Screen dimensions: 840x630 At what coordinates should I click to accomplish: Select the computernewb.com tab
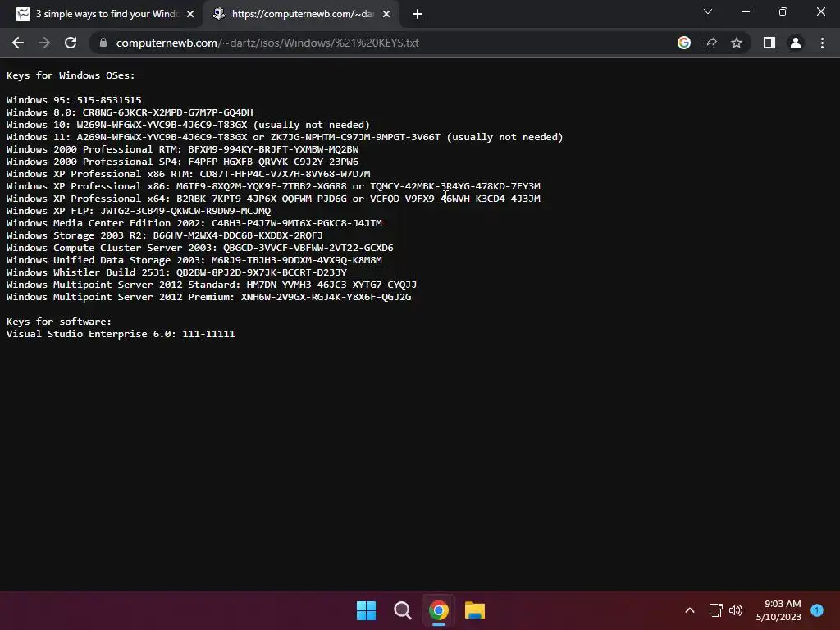tap(300, 14)
